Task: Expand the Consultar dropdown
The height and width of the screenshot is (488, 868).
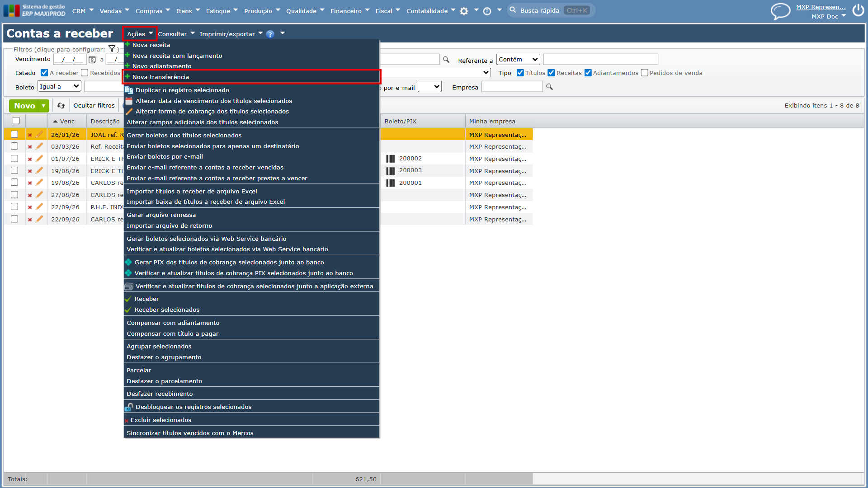Action: coord(176,34)
